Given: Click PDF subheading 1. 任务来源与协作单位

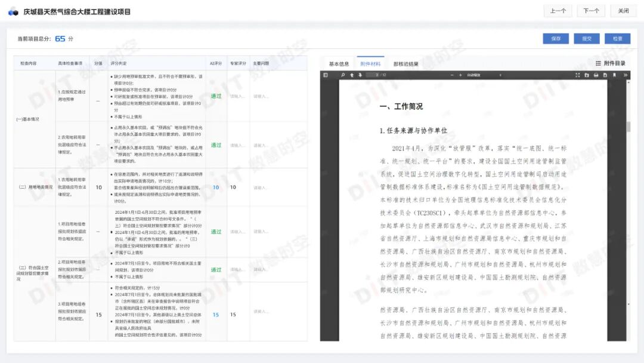Looking at the screenshot, I should tap(413, 131).
